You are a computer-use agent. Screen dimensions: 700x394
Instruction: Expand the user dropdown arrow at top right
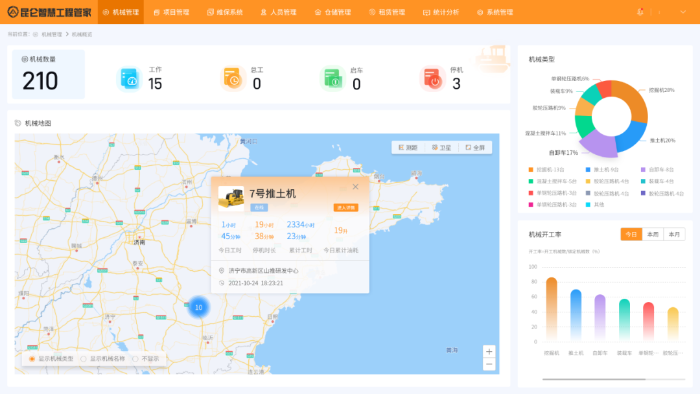coord(683,12)
